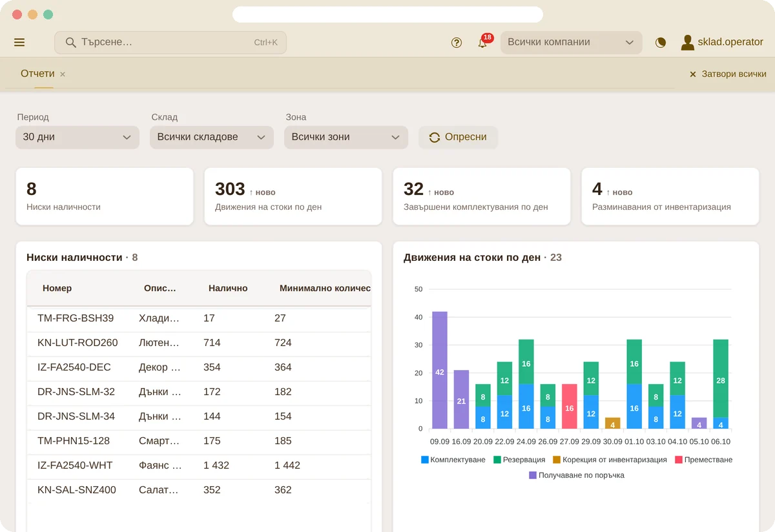Open the Завършени комплектувания по ден card

(482, 197)
